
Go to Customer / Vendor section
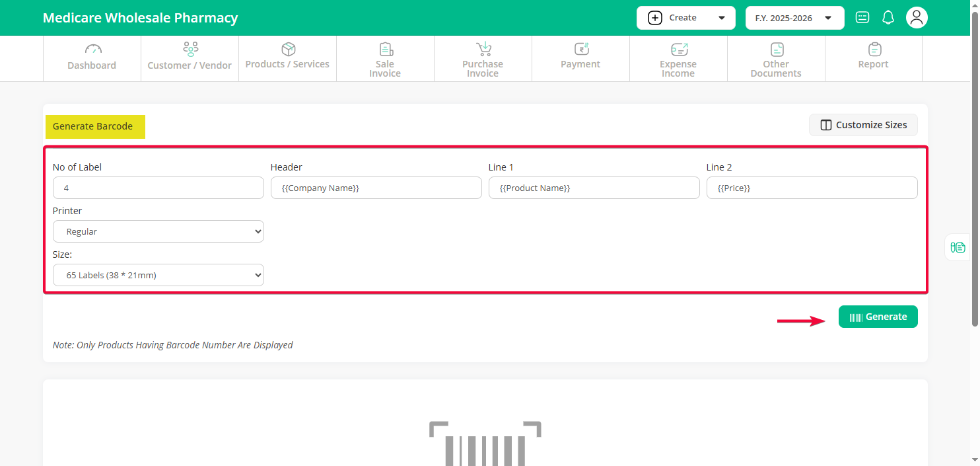[x=190, y=58]
